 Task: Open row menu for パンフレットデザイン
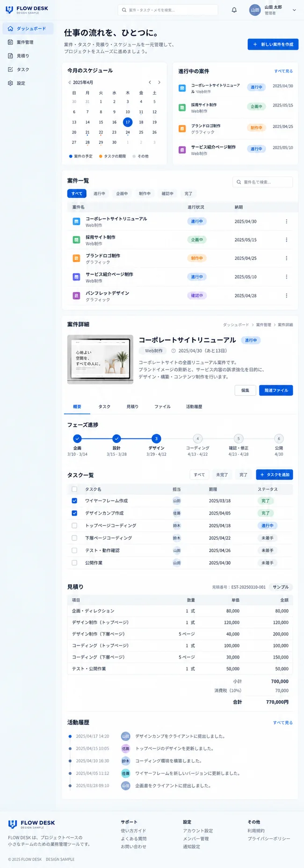click(286, 295)
